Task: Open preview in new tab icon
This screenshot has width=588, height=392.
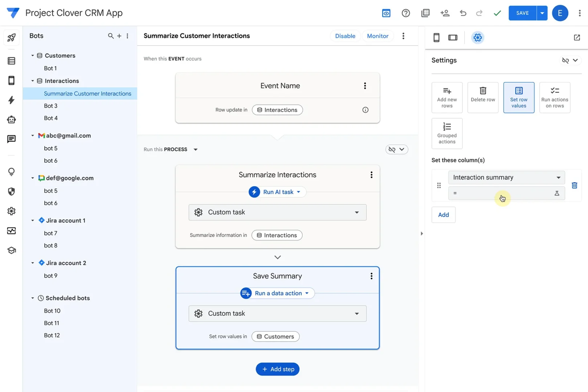Action: [577, 37]
